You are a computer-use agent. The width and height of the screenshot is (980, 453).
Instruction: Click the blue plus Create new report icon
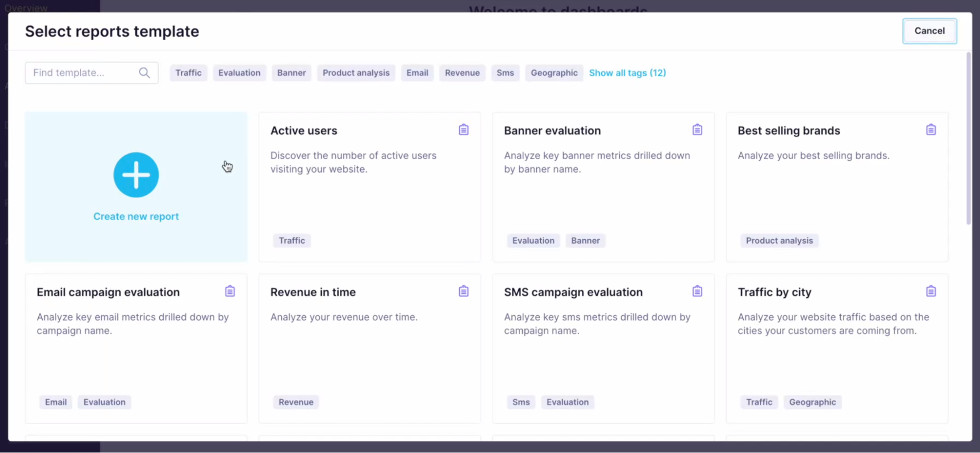(x=136, y=175)
